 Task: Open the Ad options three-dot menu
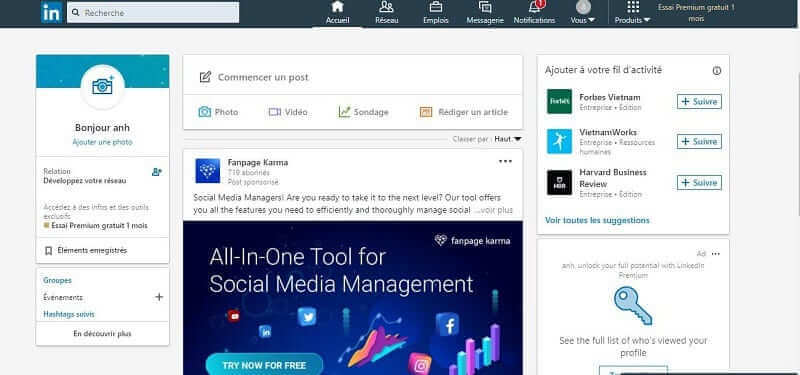click(x=716, y=254)
